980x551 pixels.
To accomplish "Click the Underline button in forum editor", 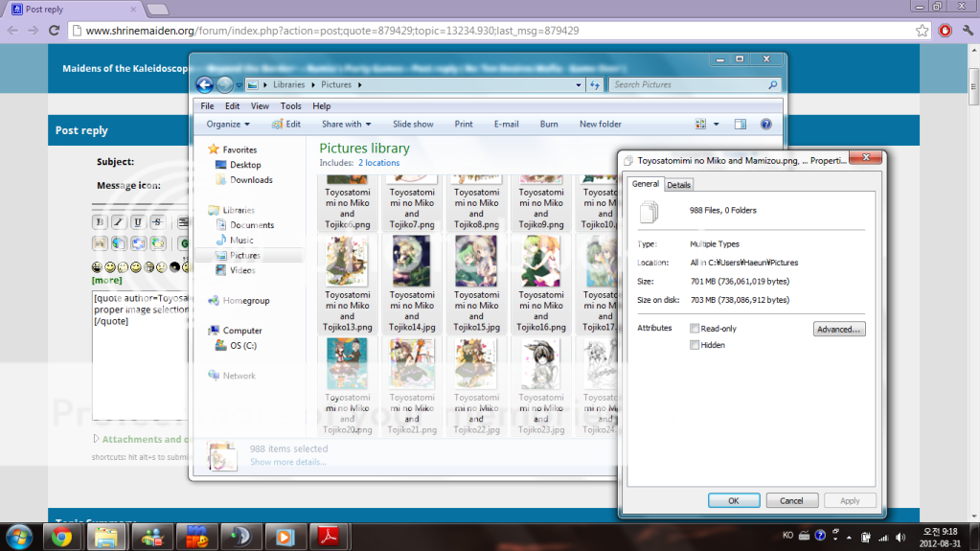I will pos(138,222).
